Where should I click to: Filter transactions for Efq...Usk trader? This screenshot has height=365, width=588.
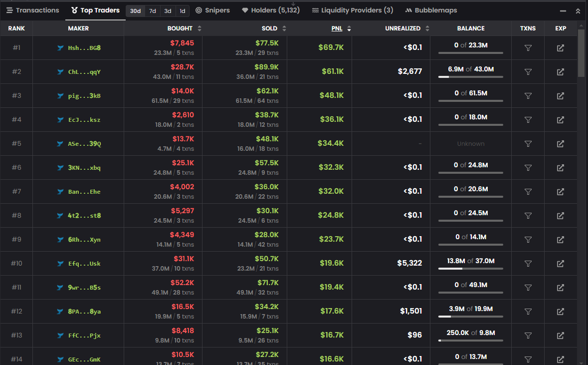[528, 264]
